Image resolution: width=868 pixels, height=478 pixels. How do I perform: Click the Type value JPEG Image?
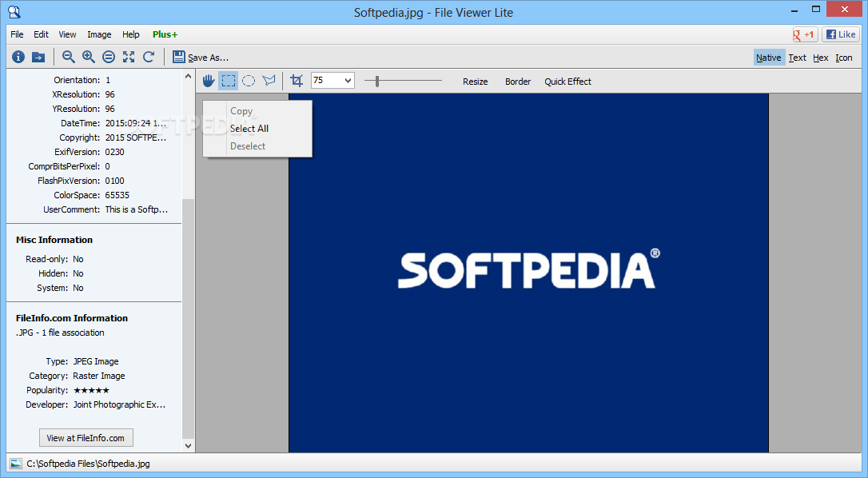click(96, 361)
